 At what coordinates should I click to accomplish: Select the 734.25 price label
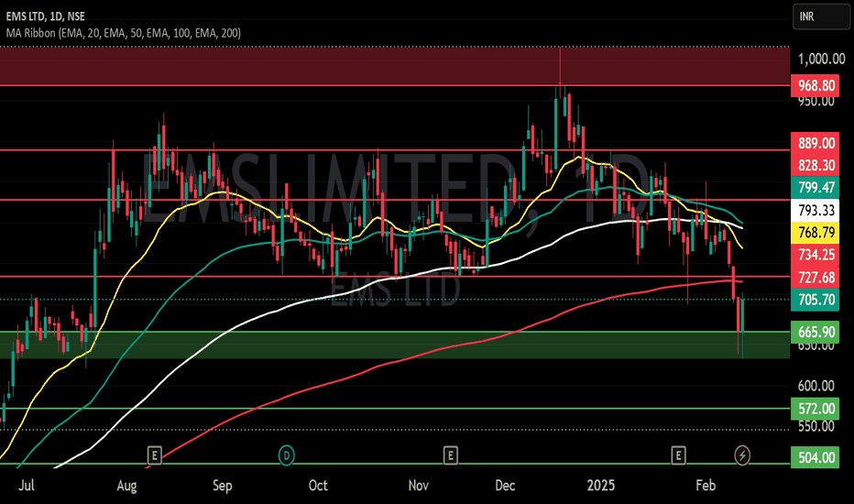point(816,255)
